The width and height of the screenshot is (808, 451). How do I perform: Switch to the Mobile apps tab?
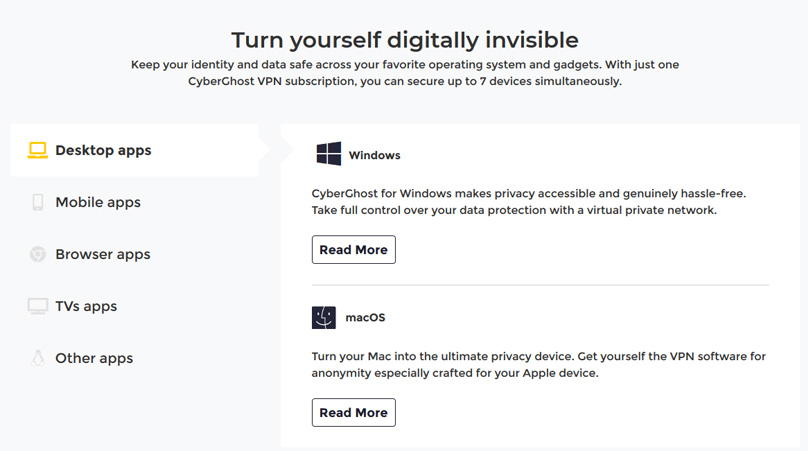(134, 202)
